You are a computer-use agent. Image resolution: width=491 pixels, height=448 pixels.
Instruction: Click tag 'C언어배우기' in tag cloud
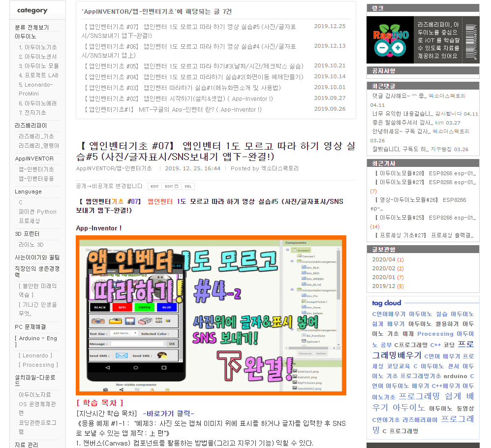pyautogui.click(x=388, y=314)
